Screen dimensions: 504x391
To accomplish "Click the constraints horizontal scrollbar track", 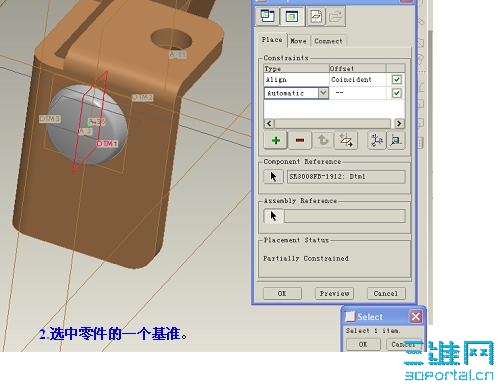I will (333, 123).
